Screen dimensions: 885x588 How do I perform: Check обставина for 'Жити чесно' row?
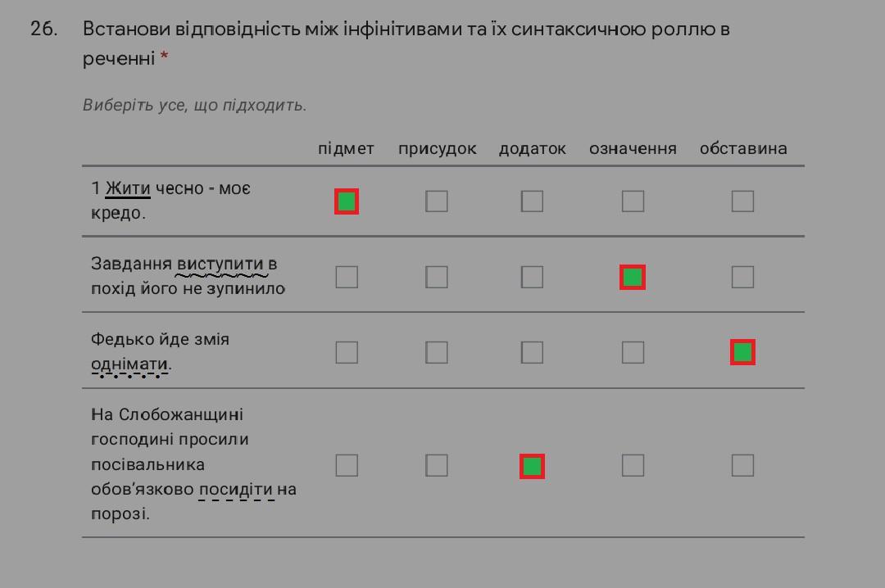[742, 201]
